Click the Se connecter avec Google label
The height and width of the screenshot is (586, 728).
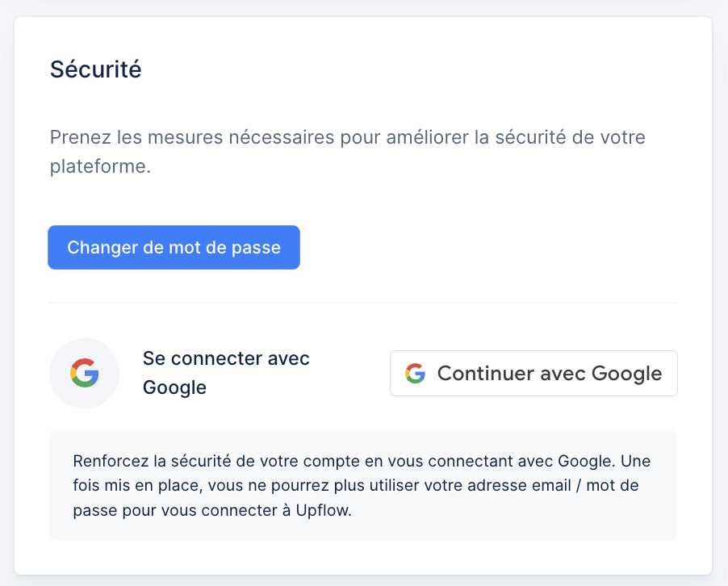point(226,373)
